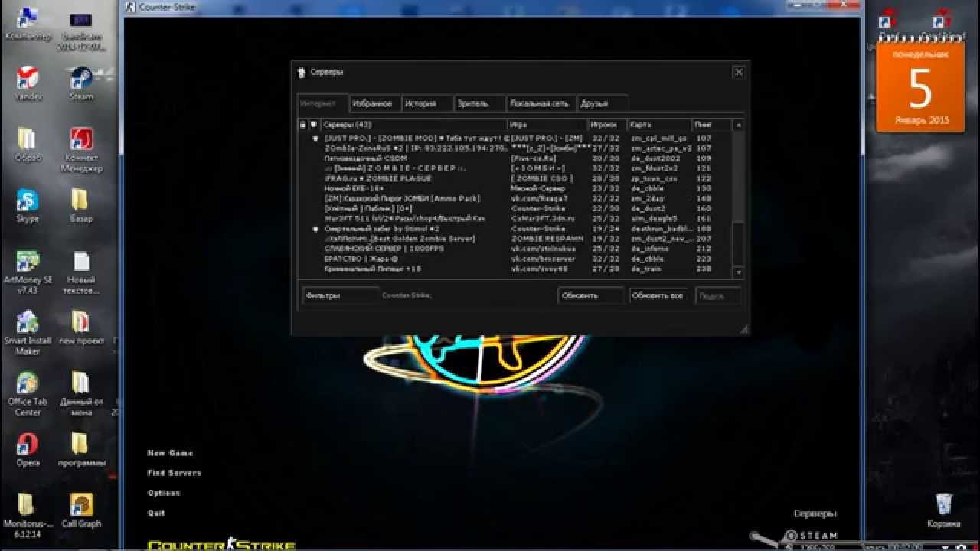Screen dimensions: 980x551
Task: Click the calendar gadget showing 5 Январь
Action: pyautogui.click(x=920, y=87)
